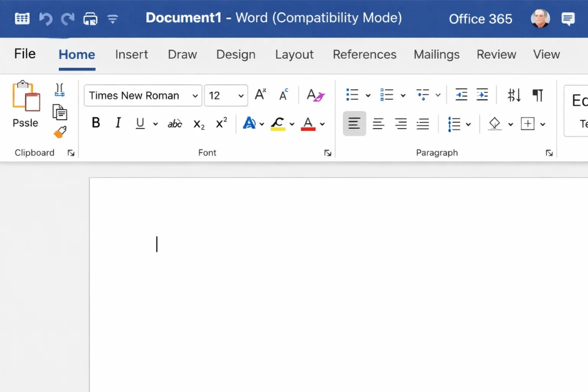Select the Format Painter icon
This screenshot has height=392, width=588.
(x=59, y=132)
